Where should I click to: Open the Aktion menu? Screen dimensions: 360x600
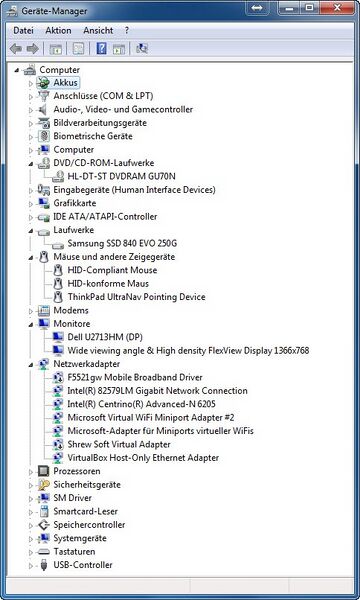(59, 30)
